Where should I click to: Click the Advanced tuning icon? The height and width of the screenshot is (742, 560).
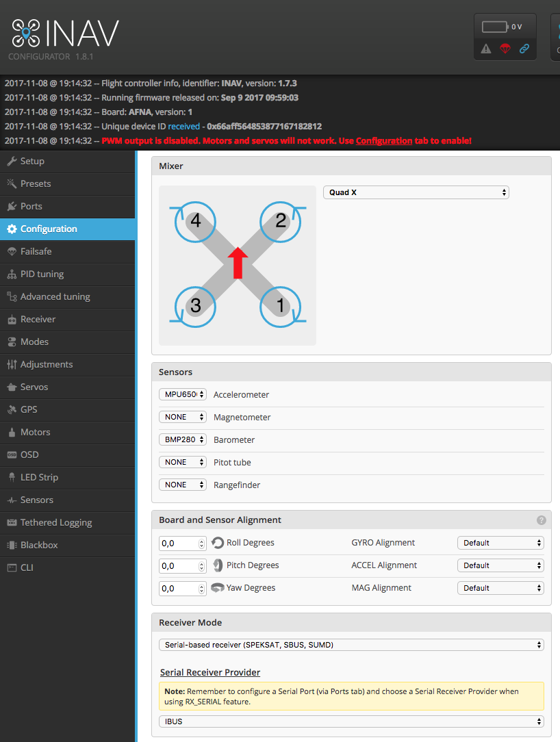[x=12, y=296]
